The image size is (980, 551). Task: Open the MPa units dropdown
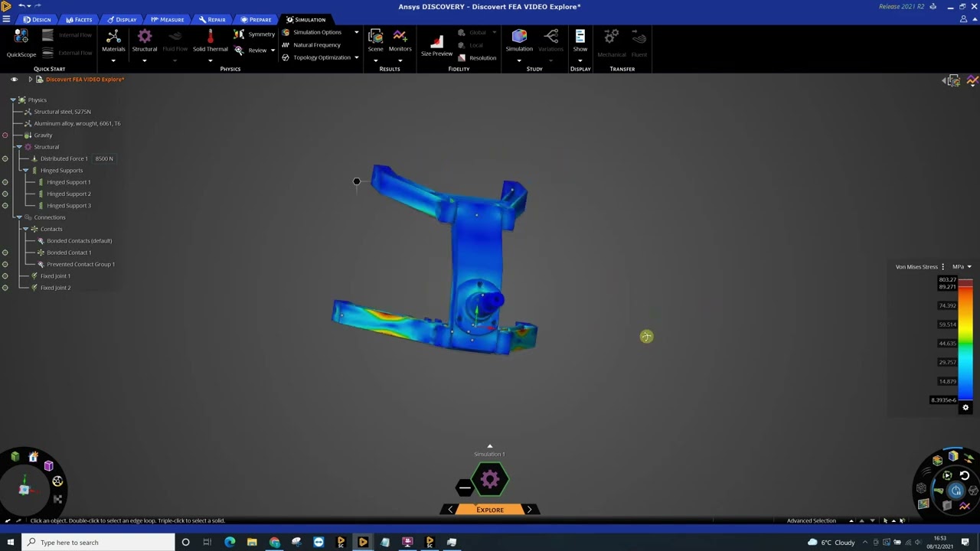[x=962, y=267]
